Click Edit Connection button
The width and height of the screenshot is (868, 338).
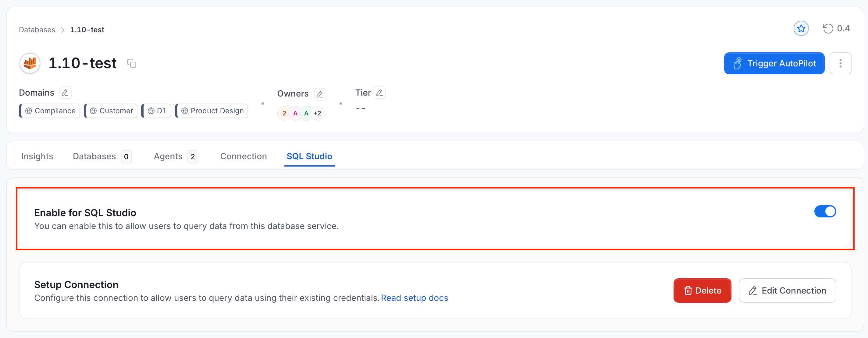(x=787, y=290)
